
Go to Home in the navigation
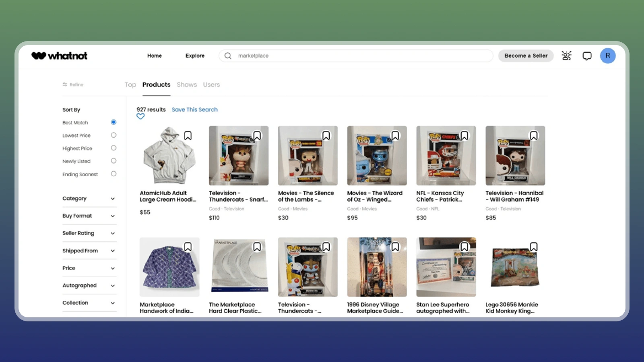[x=155, y=56]
